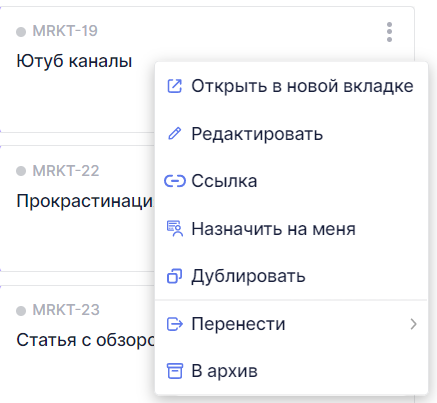Open the Прокрастинация task card title
Viewport: 437px width, 403px height.
coord(85,201)
